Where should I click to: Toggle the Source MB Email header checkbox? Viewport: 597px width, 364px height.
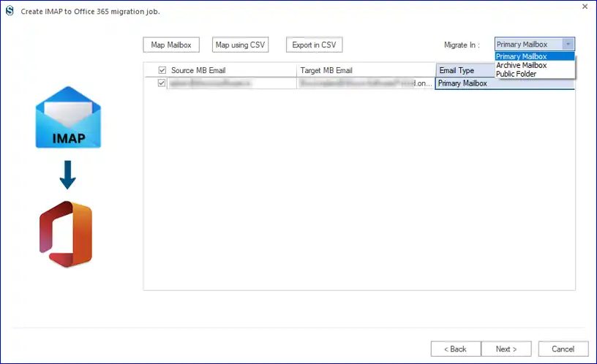tap(162, 70)
